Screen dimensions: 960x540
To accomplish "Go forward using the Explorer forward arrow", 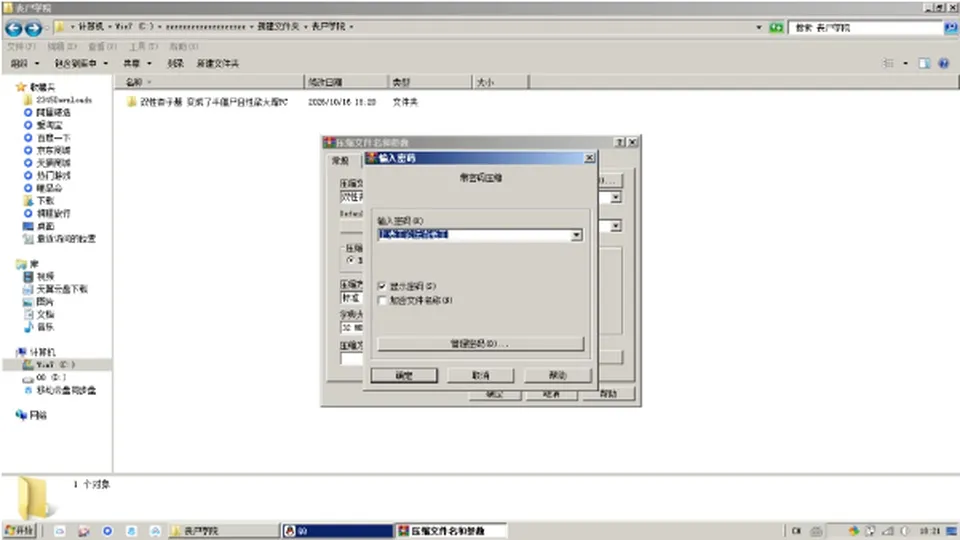I will click(33, 28).
